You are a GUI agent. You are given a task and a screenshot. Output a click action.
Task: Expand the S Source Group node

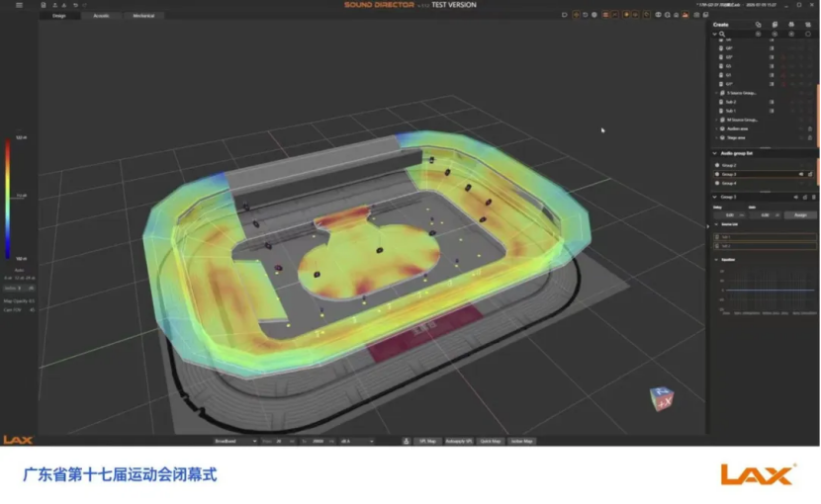tap(717, 93)
